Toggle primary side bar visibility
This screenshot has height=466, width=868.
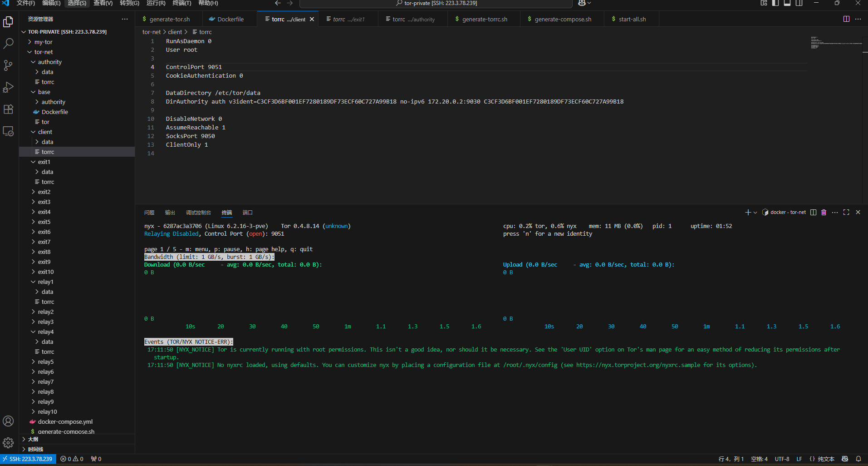click(775, 3)
